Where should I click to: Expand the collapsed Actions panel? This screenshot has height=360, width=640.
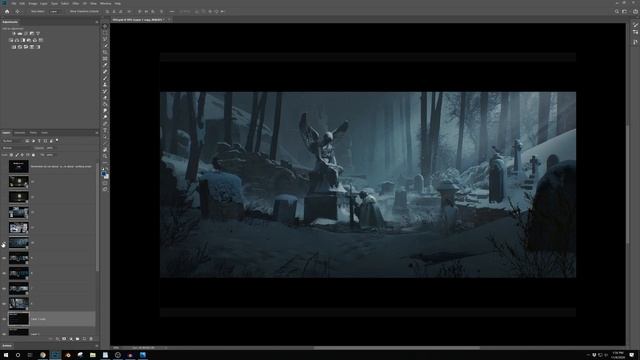coord(7,346)
